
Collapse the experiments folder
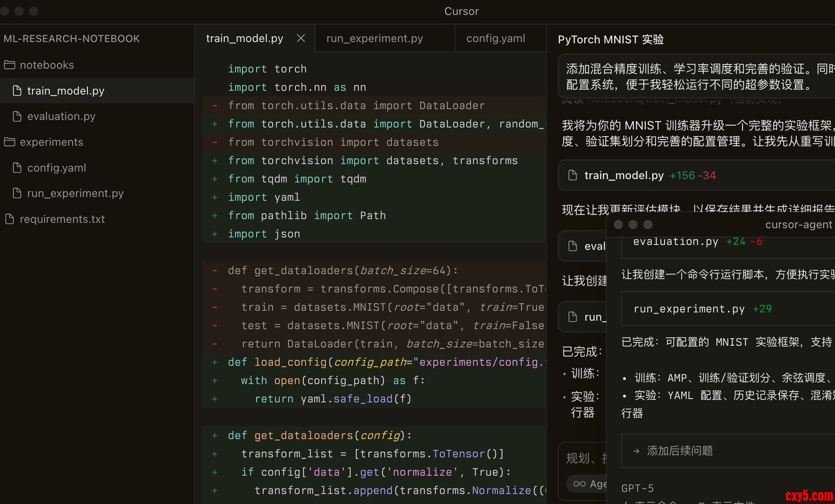click(x=51, y=142)
